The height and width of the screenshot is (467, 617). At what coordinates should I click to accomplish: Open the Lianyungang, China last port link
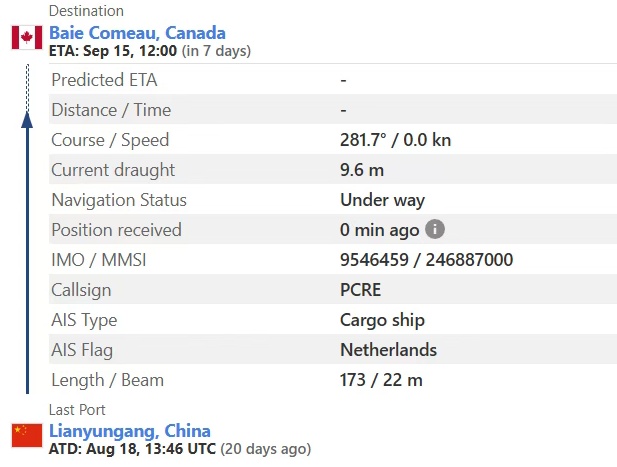coord(129,431)
